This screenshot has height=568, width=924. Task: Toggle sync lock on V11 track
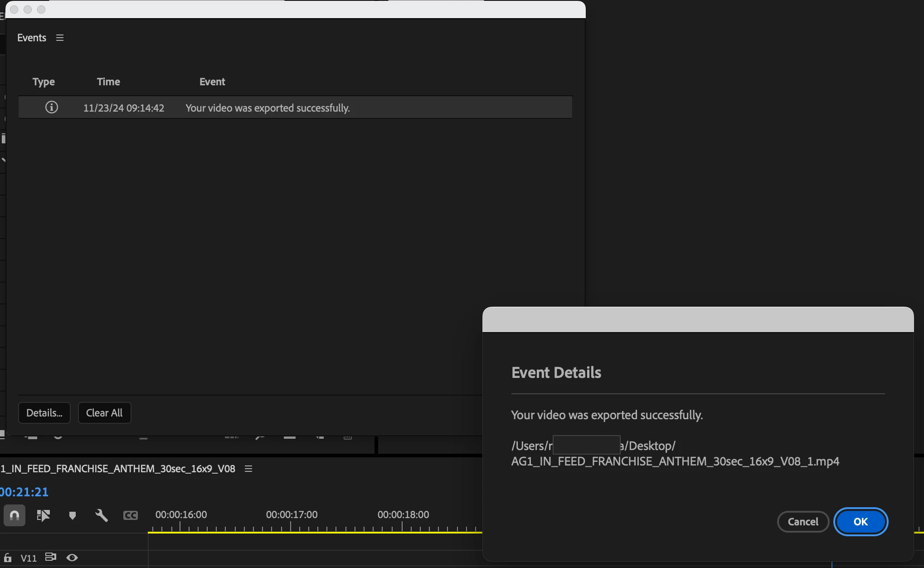50,557
